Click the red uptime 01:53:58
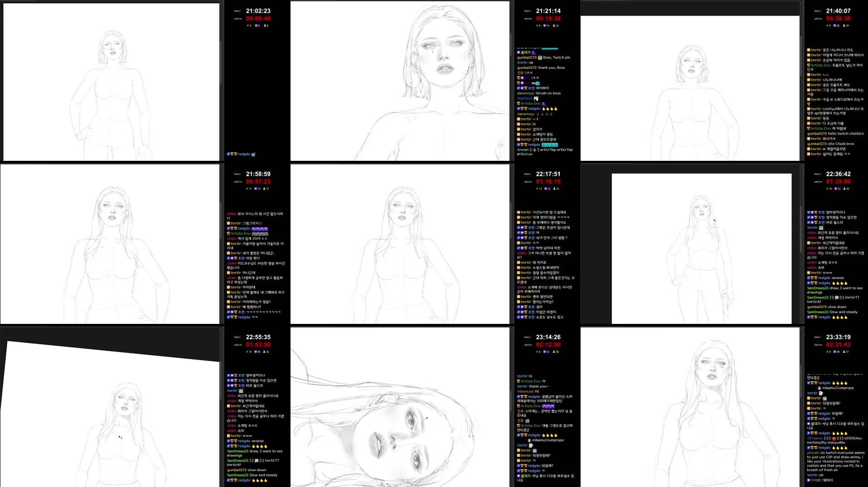 [258, 345]
